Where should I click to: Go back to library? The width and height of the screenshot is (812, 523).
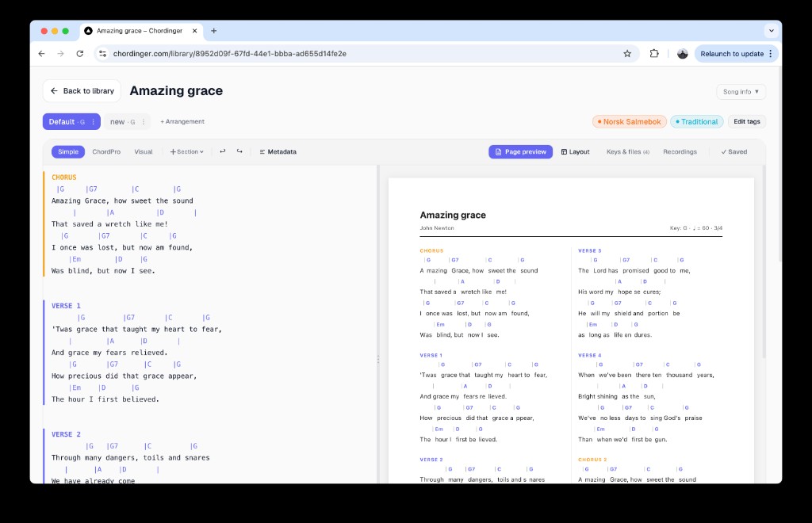[x=82, y=91]
